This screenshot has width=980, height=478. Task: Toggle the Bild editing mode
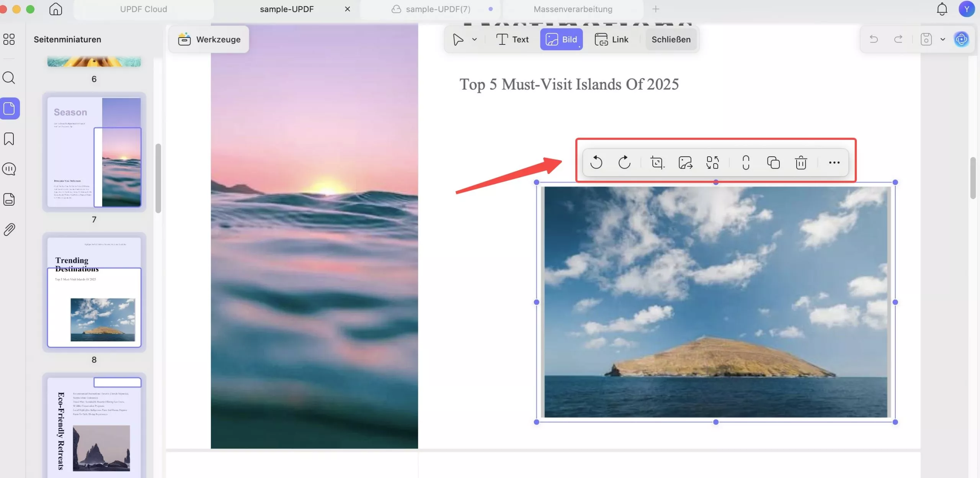561,39
